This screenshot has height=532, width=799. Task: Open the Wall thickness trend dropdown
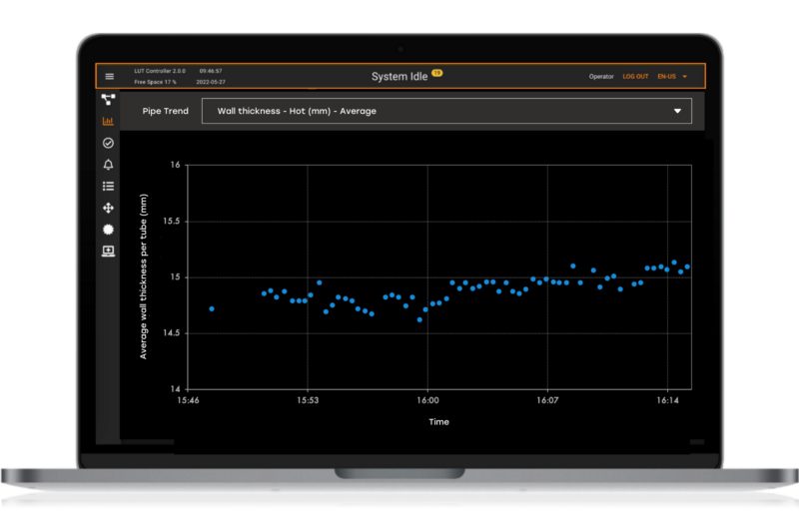click(446, 111)
